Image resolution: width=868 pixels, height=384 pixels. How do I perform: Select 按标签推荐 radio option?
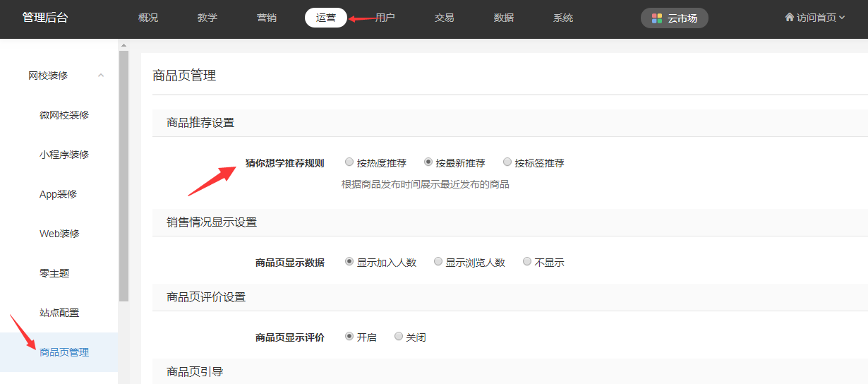tap(507, 162)
